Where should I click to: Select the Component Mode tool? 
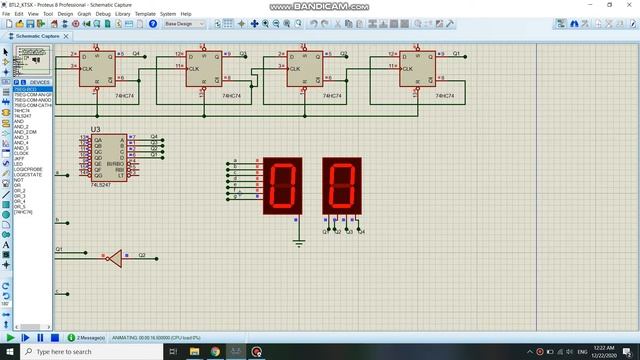pos(6,62)
